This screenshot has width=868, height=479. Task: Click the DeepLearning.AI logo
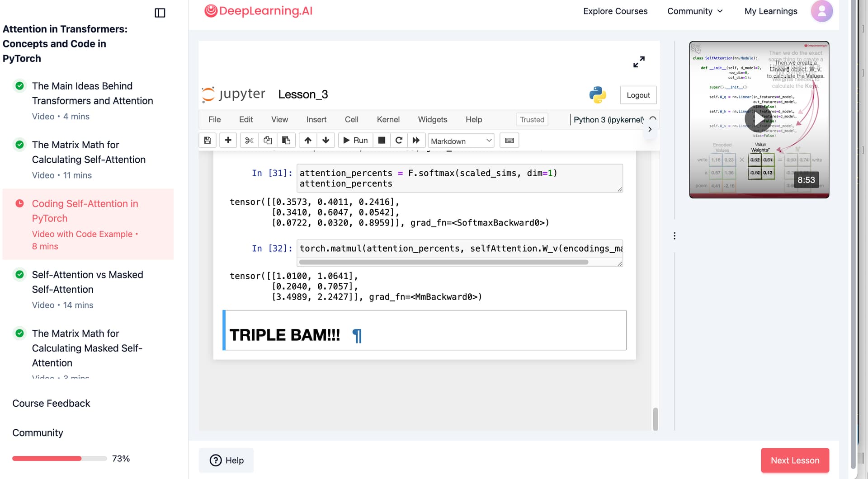258,11
